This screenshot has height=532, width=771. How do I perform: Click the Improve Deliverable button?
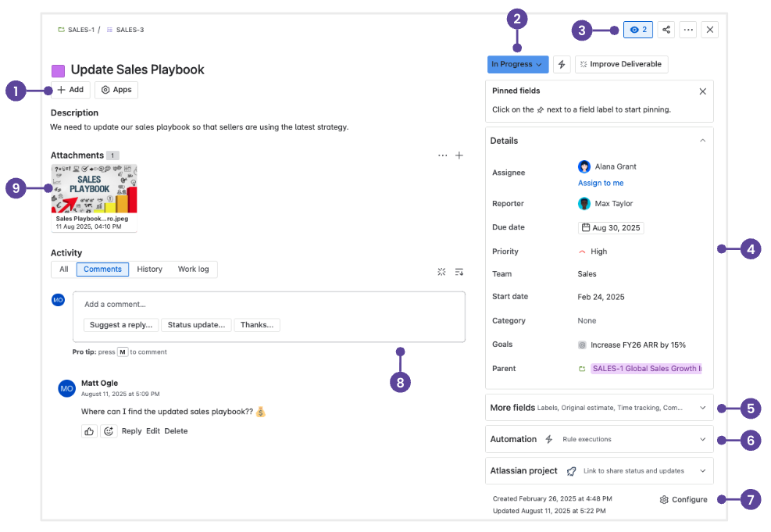pos(621,64)
